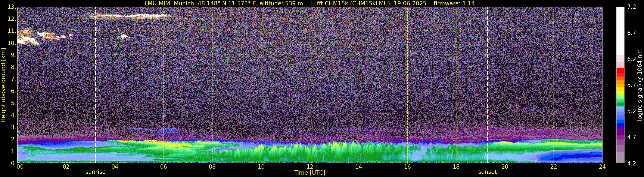Click the 'sunset' label below the plot
Image resolution: width=644 pixels, height=177 pixels.
tap(488, 172)
